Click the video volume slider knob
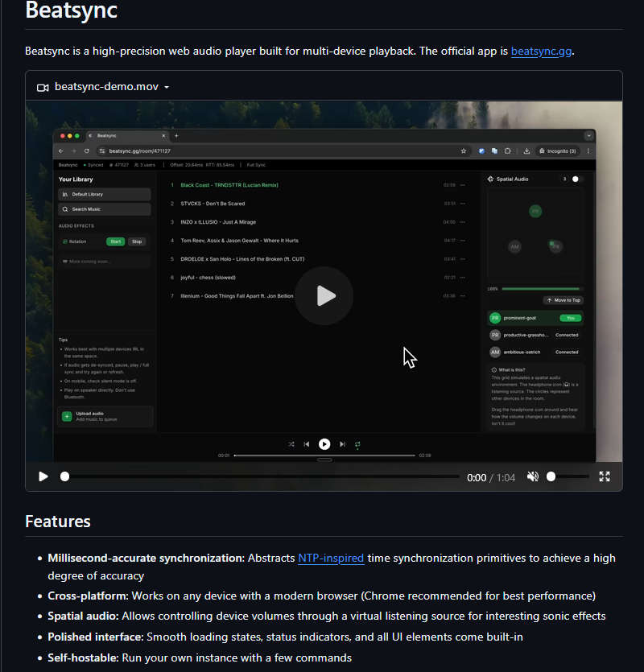Screen dimensions: 644x672 tap(551, 476)
